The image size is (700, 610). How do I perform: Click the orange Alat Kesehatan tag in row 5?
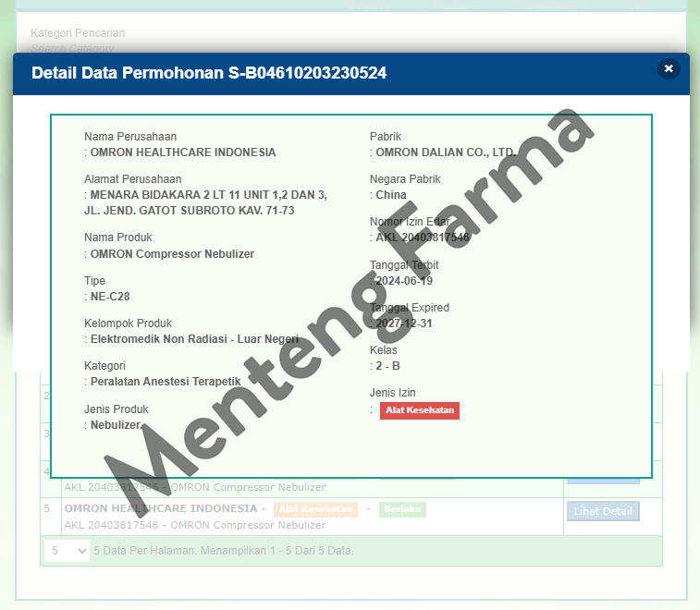click(x=315, y=509)
